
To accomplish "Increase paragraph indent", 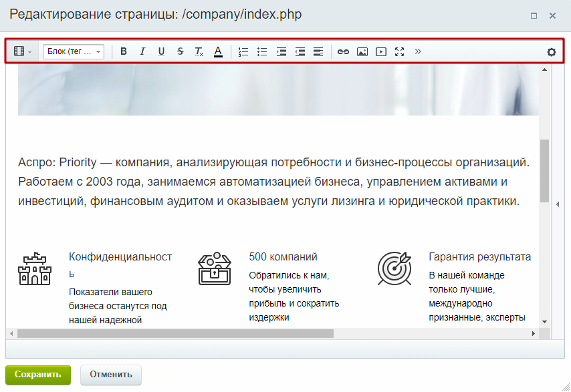I will (281, 51).
